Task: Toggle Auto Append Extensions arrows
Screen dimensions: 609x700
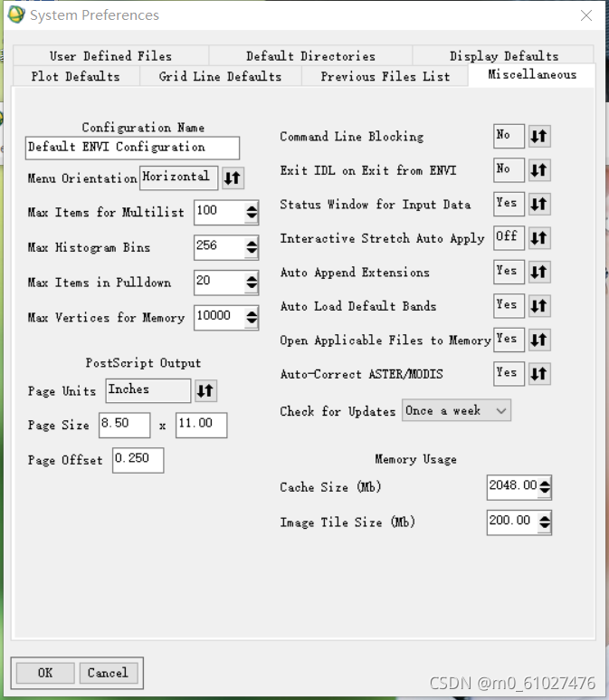Action: [x=539, y=272]
